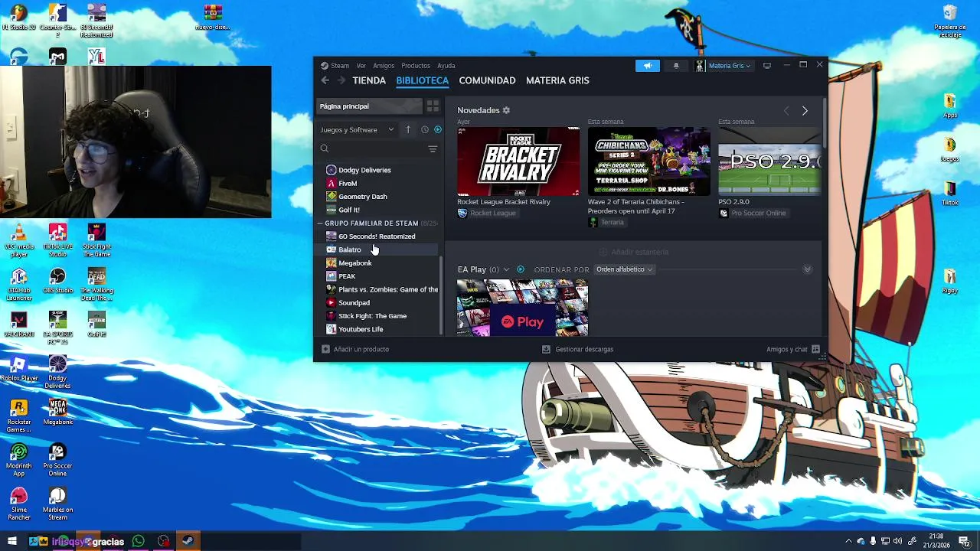Open Papelera de reciclaje desktop icon

click(950, 21)
